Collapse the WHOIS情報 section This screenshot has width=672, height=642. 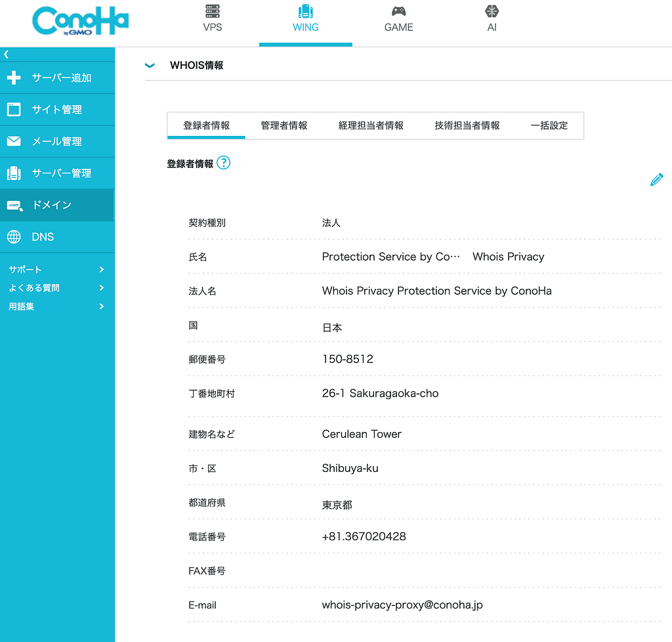click(x=150, y=65)
